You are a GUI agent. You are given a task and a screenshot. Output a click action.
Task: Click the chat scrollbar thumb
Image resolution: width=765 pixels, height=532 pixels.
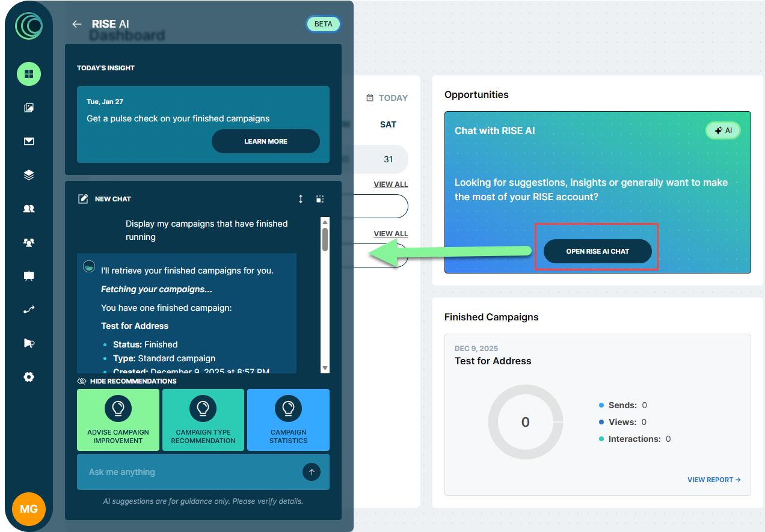pyautogui.click(x=325, y=239)
